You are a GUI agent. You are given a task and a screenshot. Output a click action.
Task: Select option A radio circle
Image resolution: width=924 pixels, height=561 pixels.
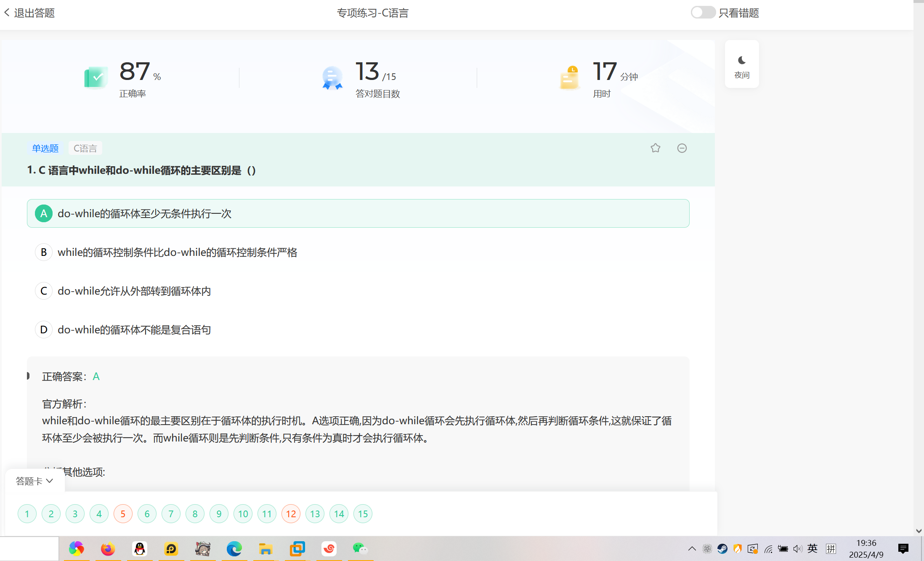point(44,213)
